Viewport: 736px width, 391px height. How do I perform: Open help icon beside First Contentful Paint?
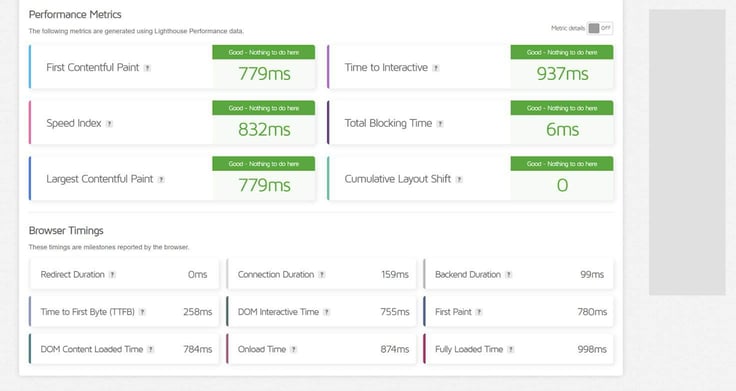click(x=147, y=68)
